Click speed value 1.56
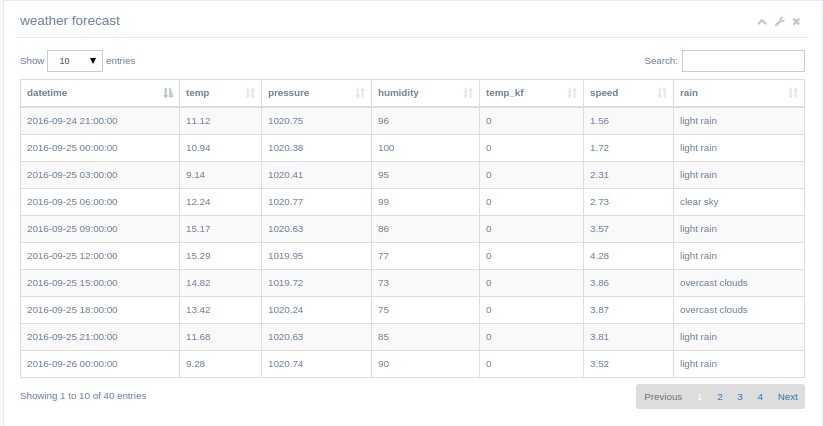The height and width of the screenshot is (426, 823). (x=599, y=121)
